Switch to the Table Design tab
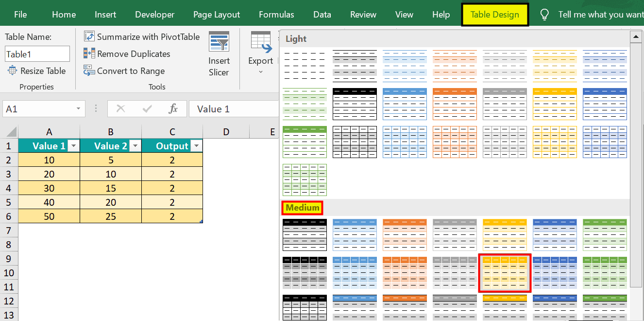 pos(494,14)
